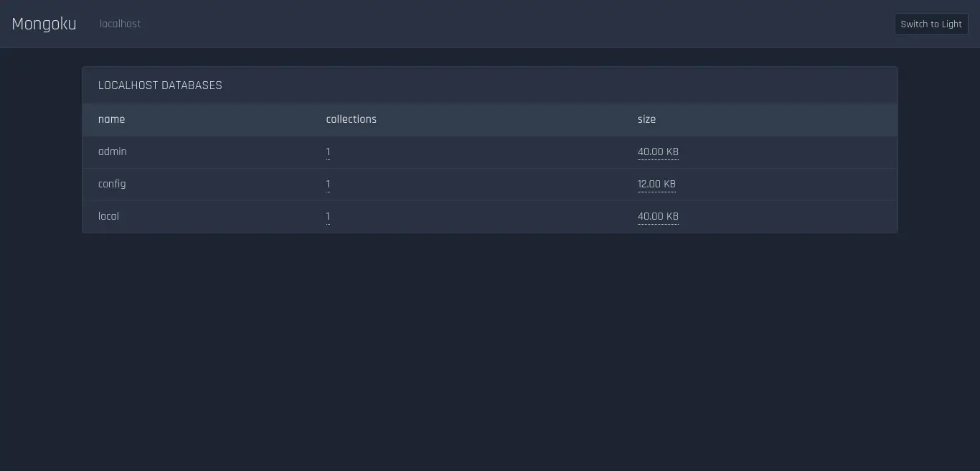
Task: Click the local database size value
Action: (658, 216)
